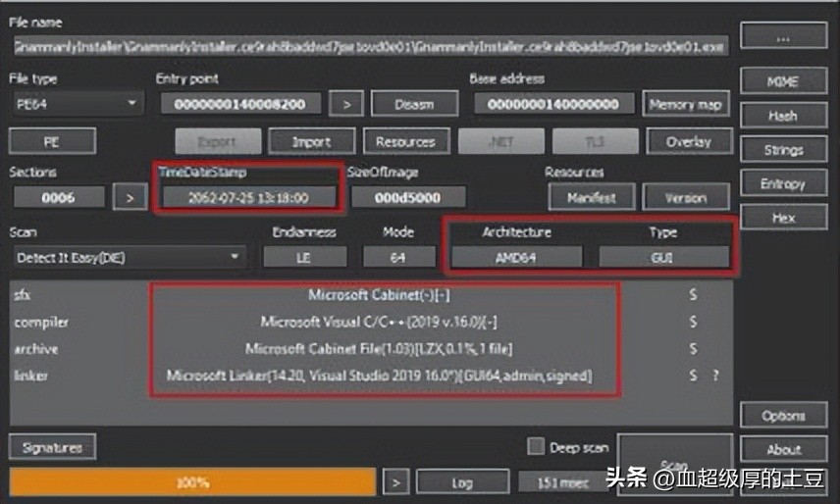Open the Overlay button
840x504 pixels.
tap(689, 141)
